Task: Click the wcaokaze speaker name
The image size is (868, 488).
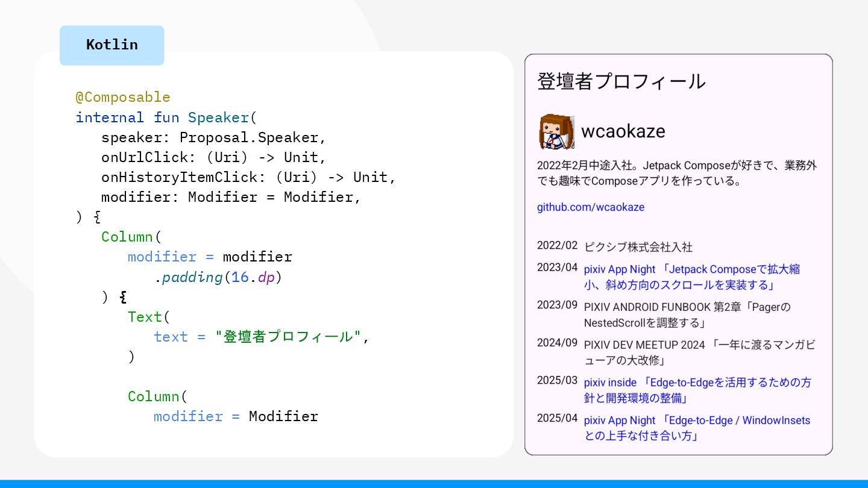Action: pyautogui.click(x=623, y=131)
